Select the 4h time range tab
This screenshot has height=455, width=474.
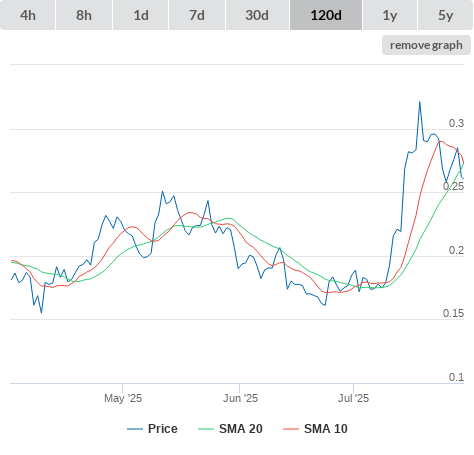[28, 15]
